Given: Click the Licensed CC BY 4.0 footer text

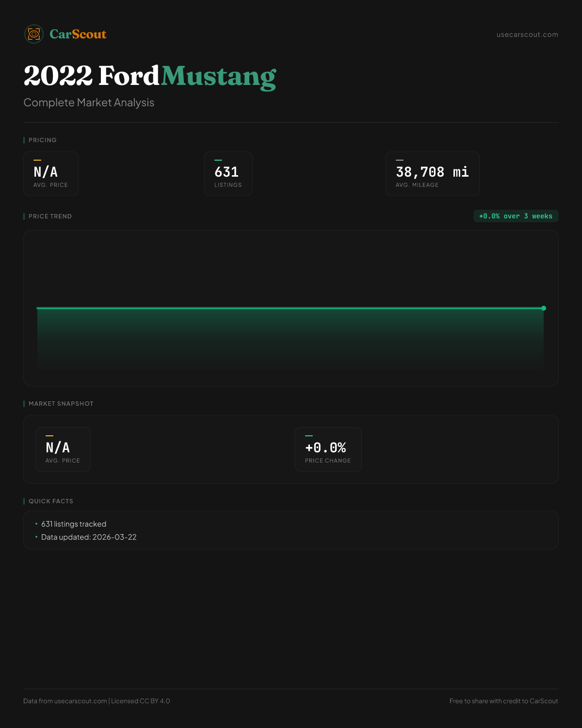Looking at the screenshot, I should tap(141, 701).
